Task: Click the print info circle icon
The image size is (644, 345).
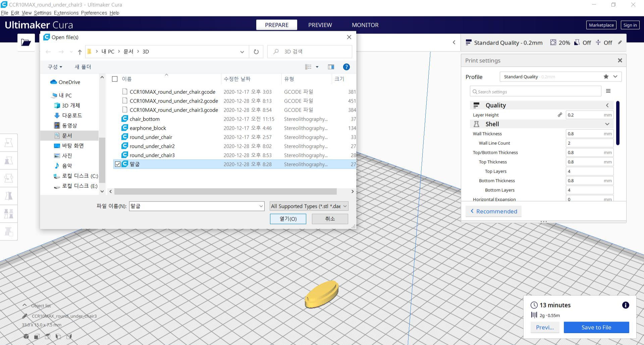Action: click(626, 305)
